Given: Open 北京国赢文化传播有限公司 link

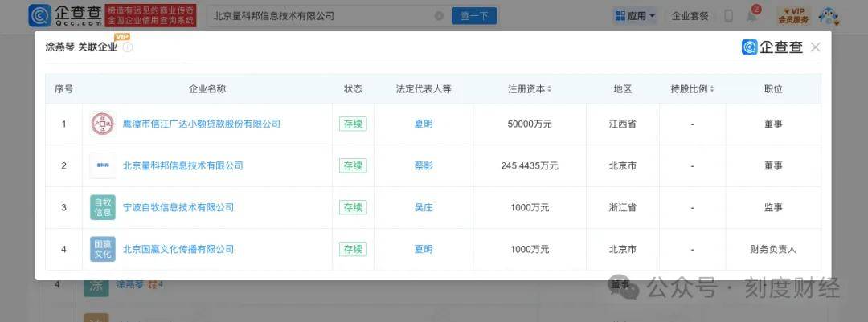Looking at the screenshot, I should [x=178, y=249].
